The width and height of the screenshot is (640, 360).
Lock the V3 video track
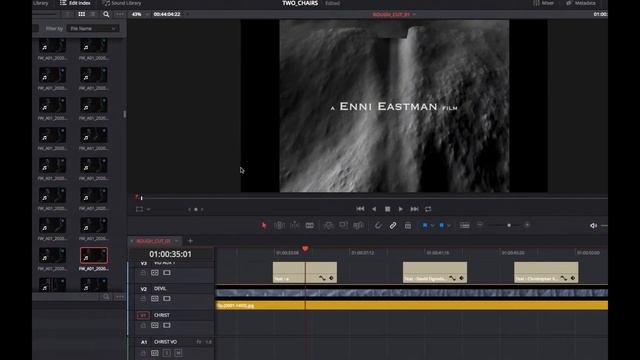click(143, 273)
